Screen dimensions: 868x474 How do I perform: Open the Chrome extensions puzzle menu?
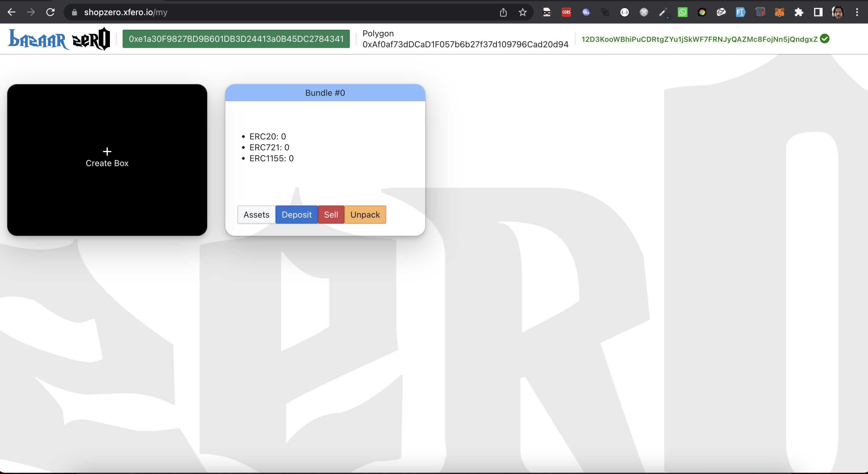point(799,12)
